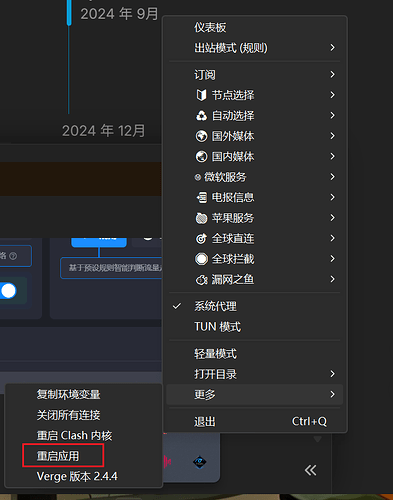The height and width of the screenshot is (500, 393).
Task: Expand the 微软服务 submenu arrow
Action: (332, 177)
